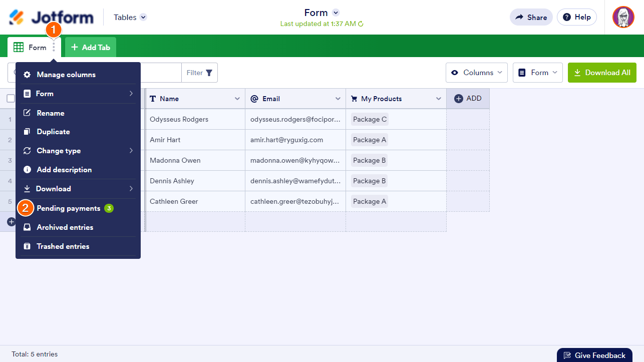The height and width of the screenshot is (362, 644).
Task: Click the three-dot Form tab menu icon
Action: pyautogui.click(x=54, y=48)
